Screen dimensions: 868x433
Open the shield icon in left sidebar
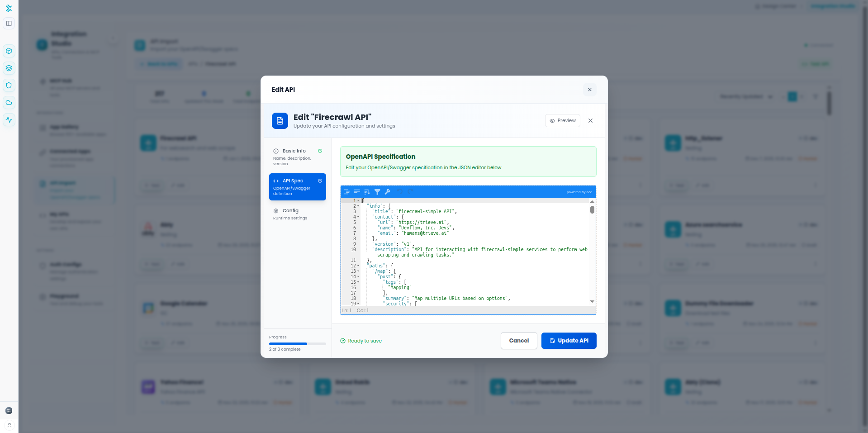(9, 86)
